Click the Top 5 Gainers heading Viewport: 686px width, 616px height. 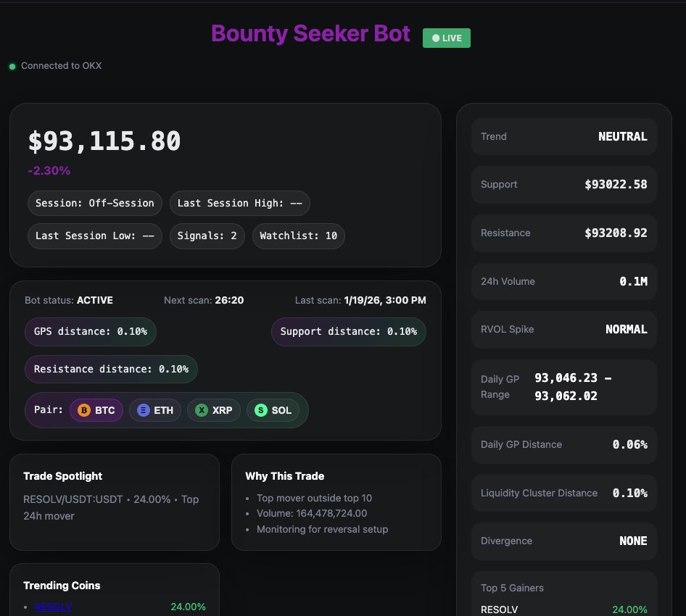point(512,588)
